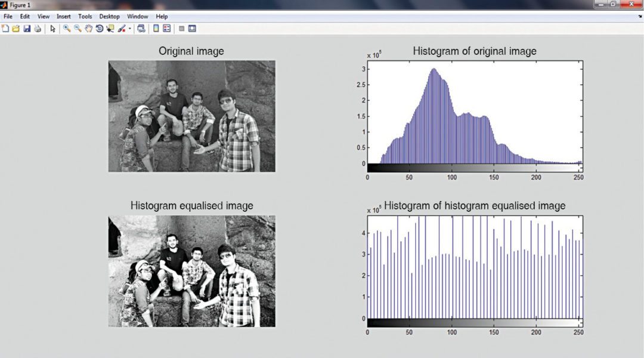Open the Tools menu
The height and width of the screenshot is (358, 644).
click(85, 17)
